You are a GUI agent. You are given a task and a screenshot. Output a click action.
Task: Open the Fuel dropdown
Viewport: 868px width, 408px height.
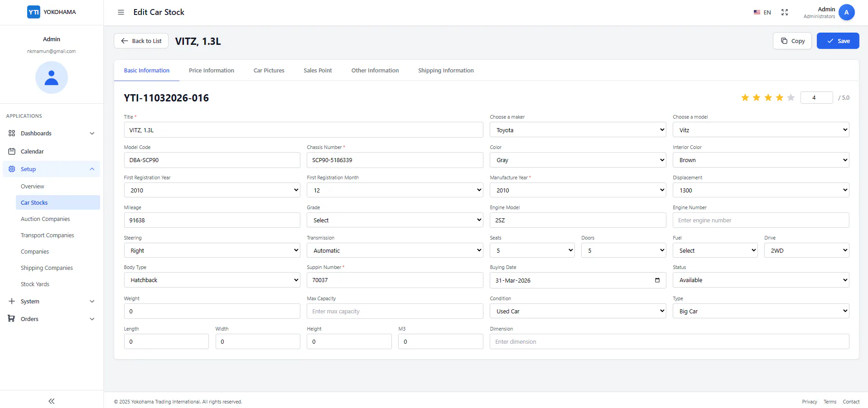(x=715, y=250)
